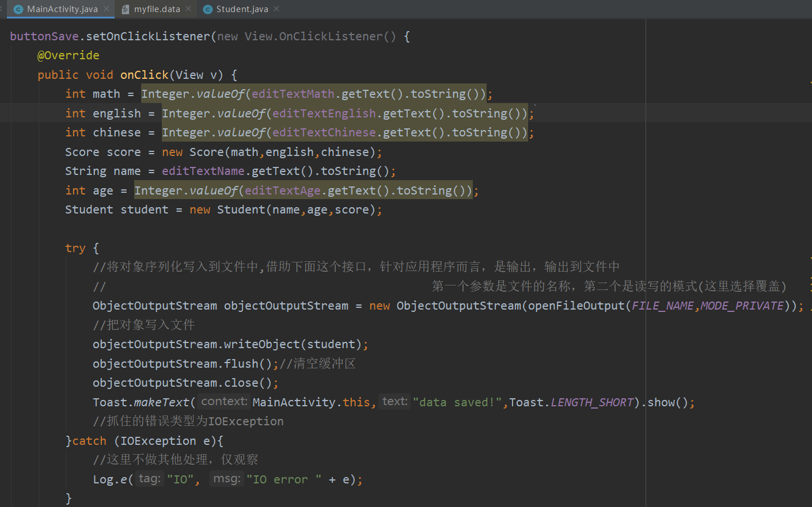This screenshot has width=812, height=507.
Task: Close the Student.java tab
Action: coord(276,9)
